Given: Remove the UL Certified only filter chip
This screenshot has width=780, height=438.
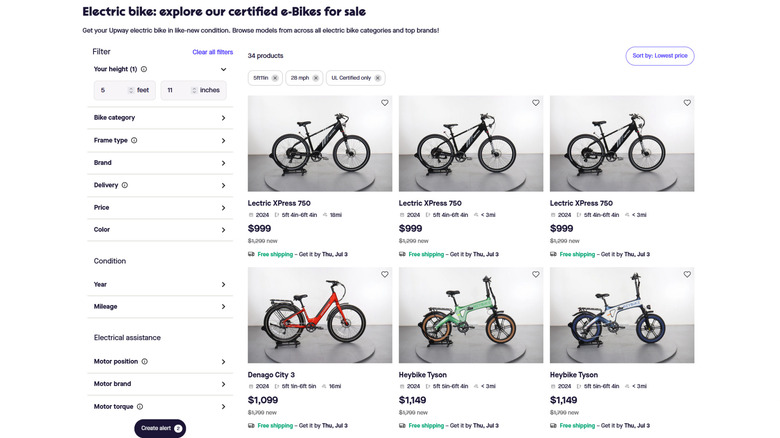Looking at the screenshot, I should [378, 78].
